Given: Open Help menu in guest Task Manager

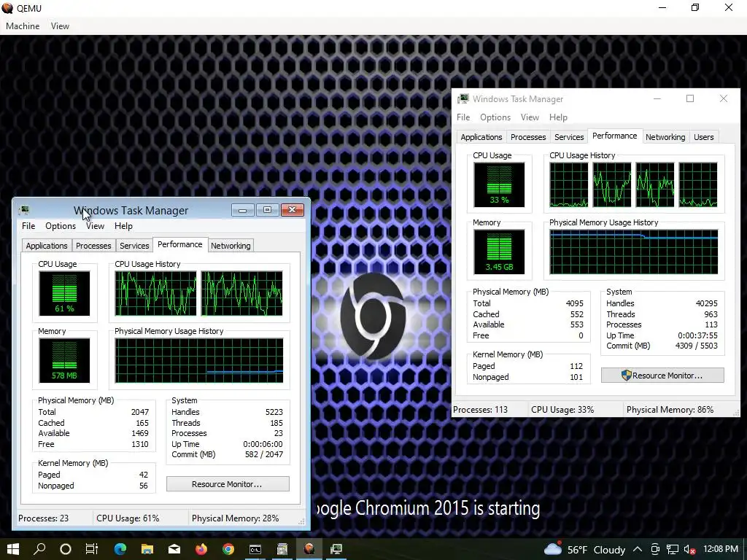Looking at the screenshot, I should pos(123,226).
